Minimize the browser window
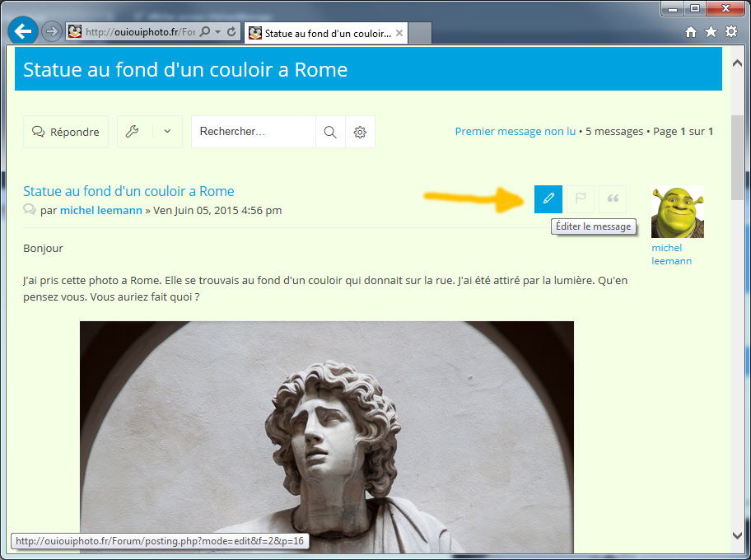Viewport: 751px width, 560px height. click(673, 8)
